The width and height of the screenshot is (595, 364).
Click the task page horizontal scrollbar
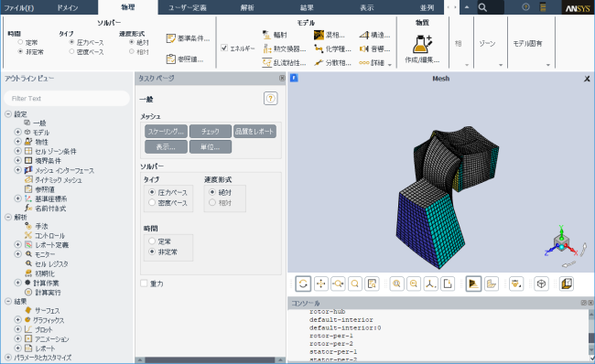pos(210,359)
